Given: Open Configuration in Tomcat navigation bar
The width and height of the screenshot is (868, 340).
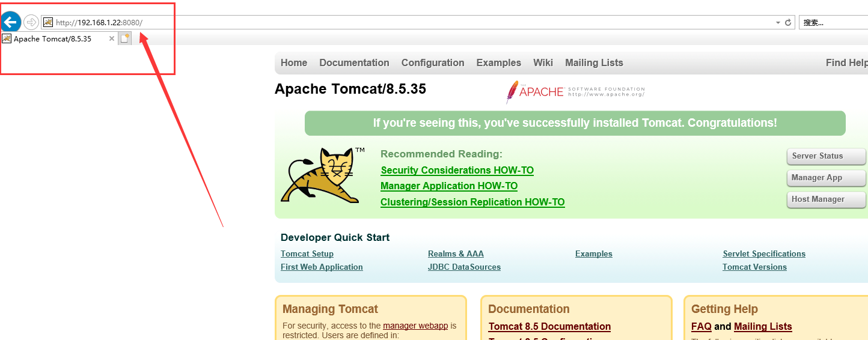Looking at the screenshot, I should pos(433,62).
